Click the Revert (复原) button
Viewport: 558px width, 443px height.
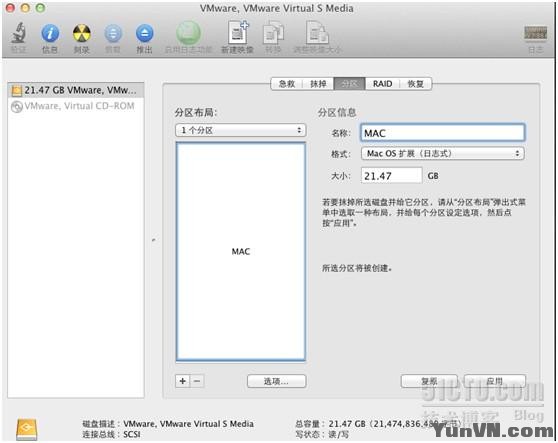[x=429, y=381]
